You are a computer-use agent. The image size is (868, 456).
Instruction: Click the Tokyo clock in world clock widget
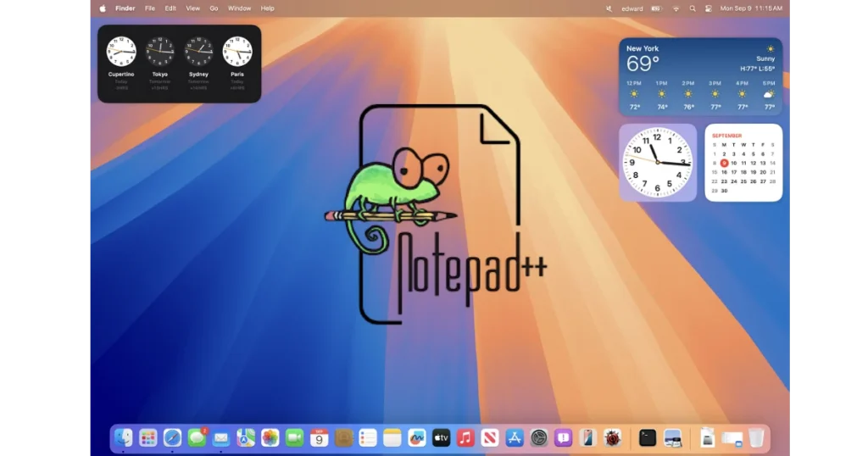(160, 52)
